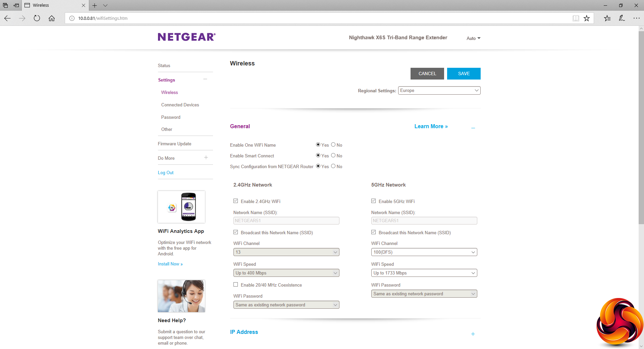Open the browser home page
644x349 pixels.
tap(52, 18)
